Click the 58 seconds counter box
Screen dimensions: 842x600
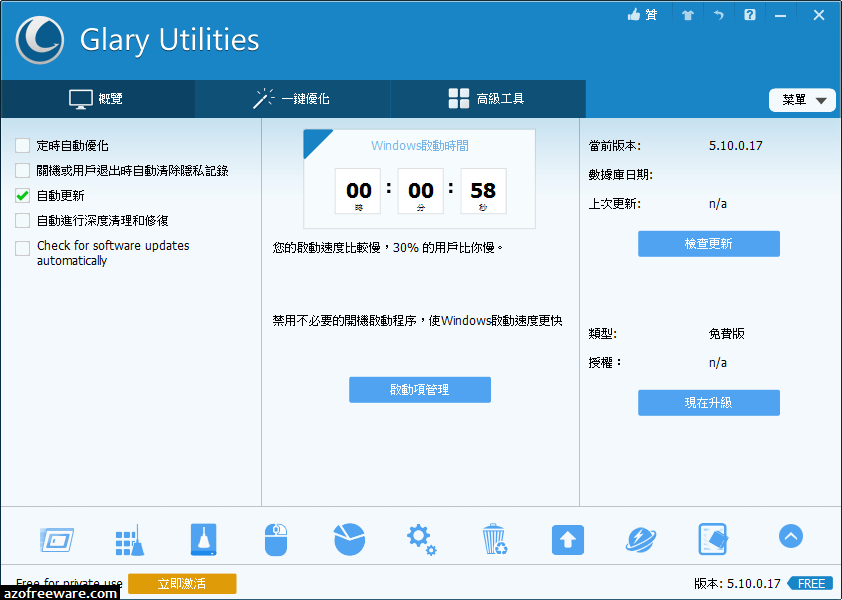point(483,191)
